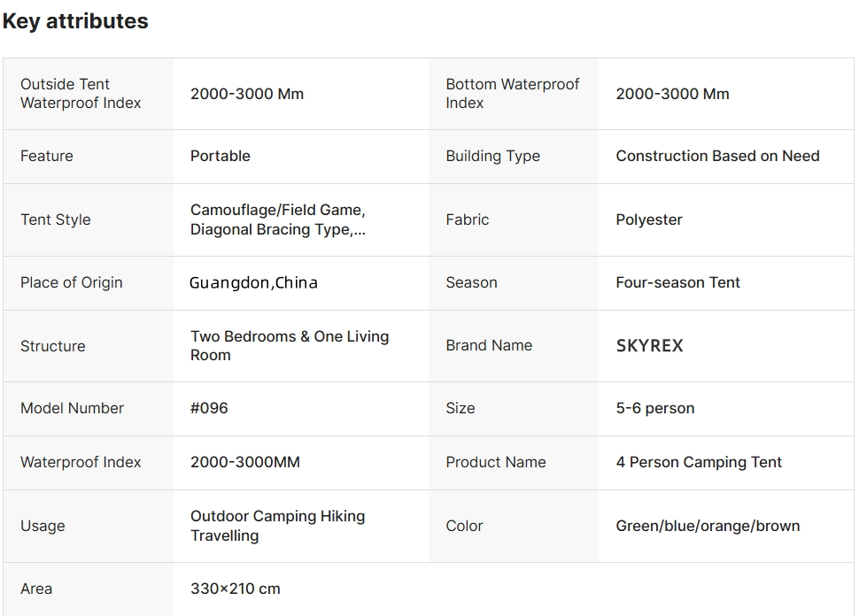Click the "2000-3000MM" waterproof index value

click(x=245, y=462)
